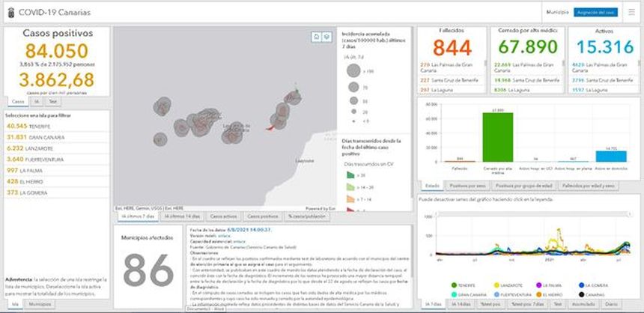644x313 pixels.
Task: Open the map layers icon
Action: pyautogui.click(x=326, y=37)
